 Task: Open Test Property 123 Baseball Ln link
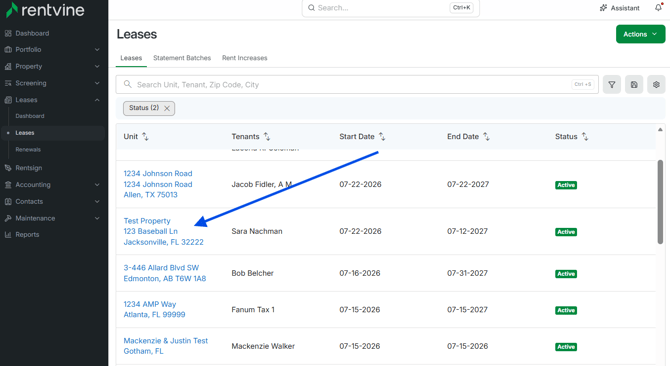coord(164,231)
